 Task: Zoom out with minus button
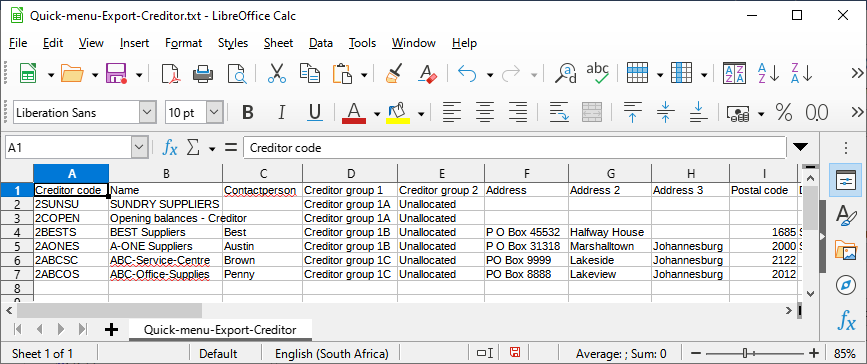point(696,353)
